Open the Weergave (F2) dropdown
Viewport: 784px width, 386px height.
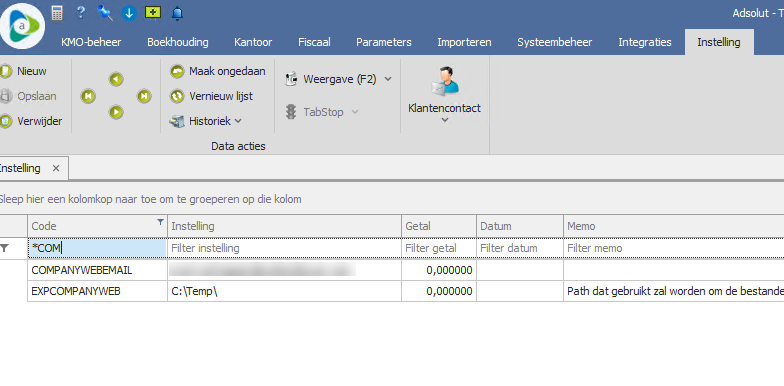(x=338, y=79)
